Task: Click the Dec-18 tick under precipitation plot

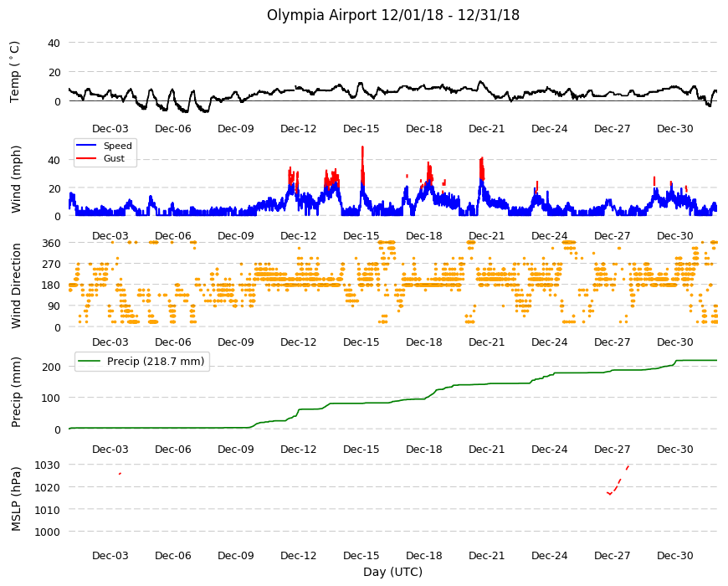Action: (x=423, y=450)
